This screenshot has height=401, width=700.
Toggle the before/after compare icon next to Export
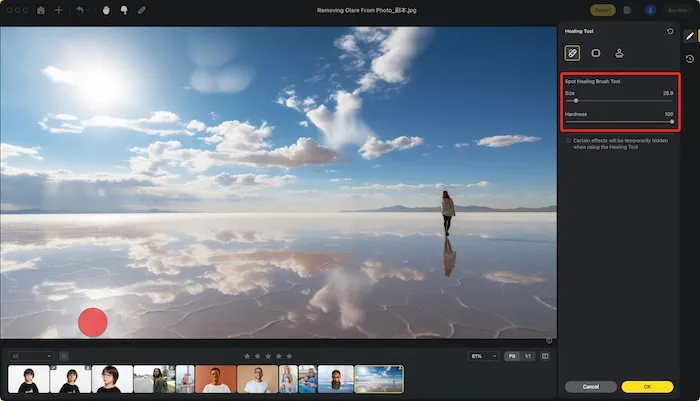pyautogui.click(x=627, y=10)
